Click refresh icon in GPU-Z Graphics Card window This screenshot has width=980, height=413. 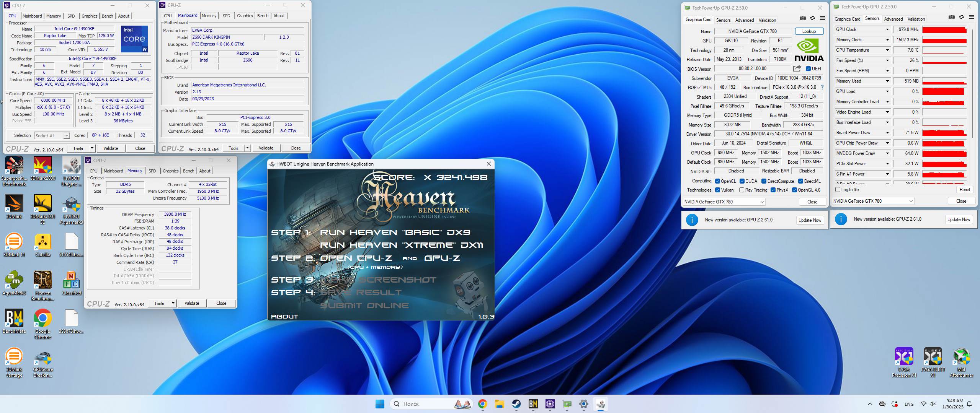pyautogui.click(x=812, y=18)
